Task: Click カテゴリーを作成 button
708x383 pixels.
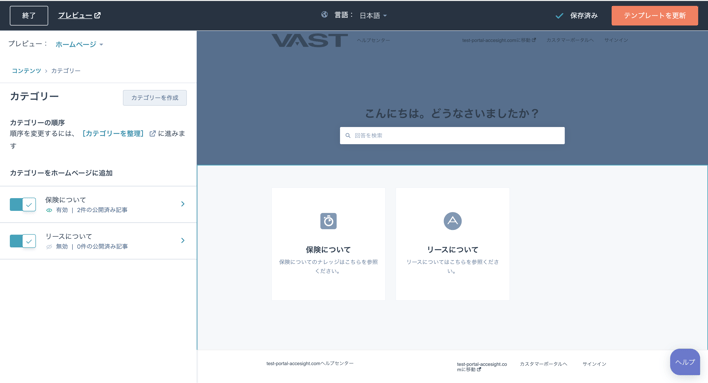Action: tap(155, 98)
